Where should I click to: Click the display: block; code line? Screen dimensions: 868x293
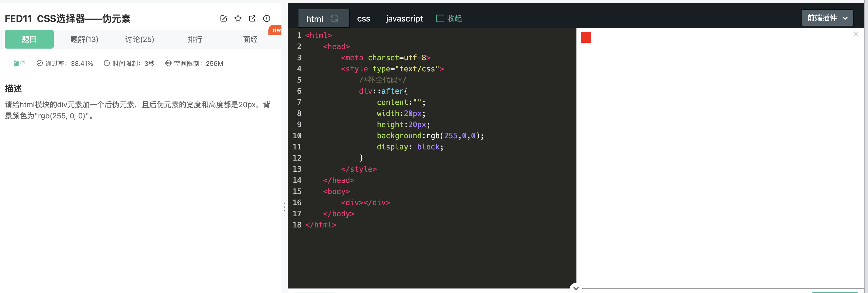click(x=410, y=147)
